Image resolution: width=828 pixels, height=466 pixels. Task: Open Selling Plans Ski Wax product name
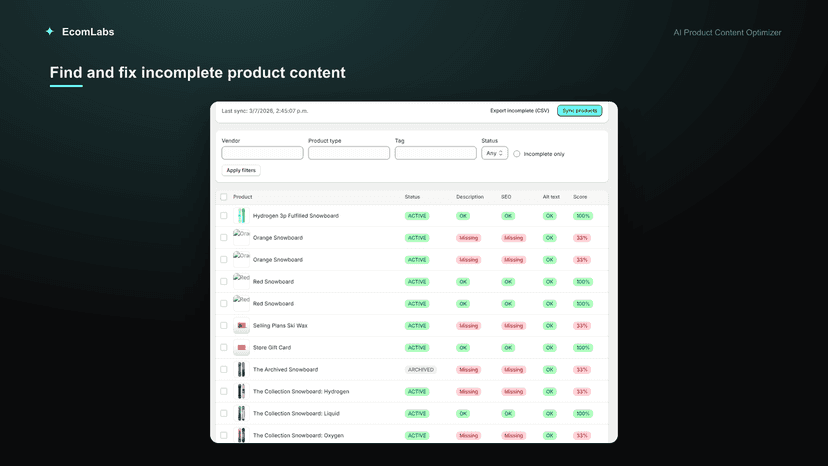click(280, 325)
